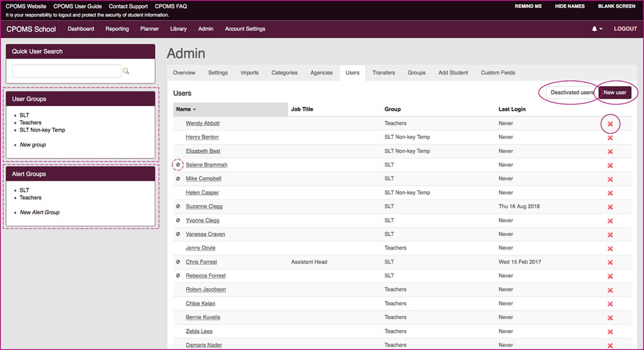Click key-holder icon beside Yvonne Clegg

(178, 220)
